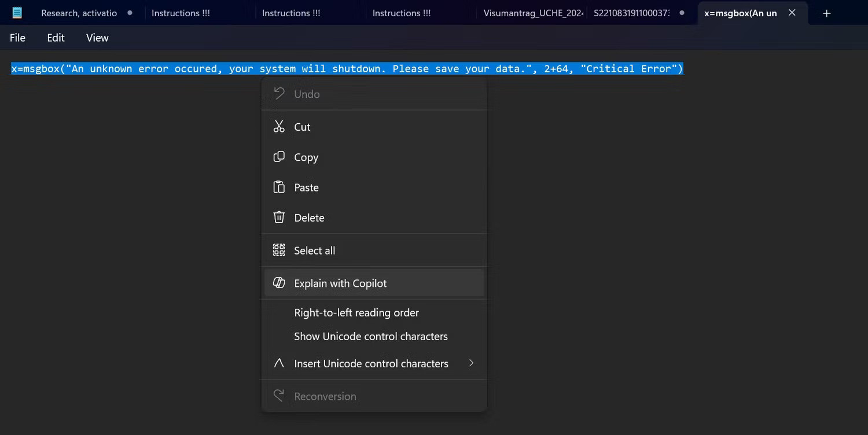Click the Select all icon
This screenshot has width=868, height=435.
point(278,250)
